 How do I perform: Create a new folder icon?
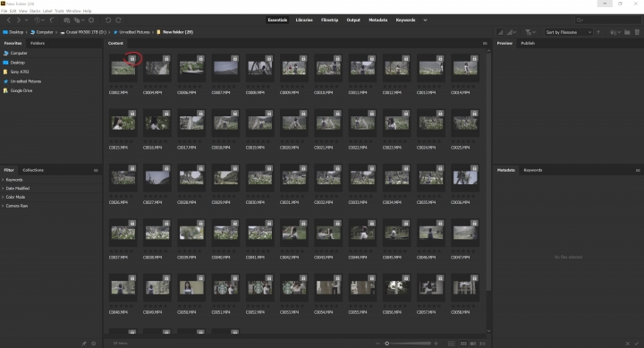pyautogui.click(x=627, y=32)
